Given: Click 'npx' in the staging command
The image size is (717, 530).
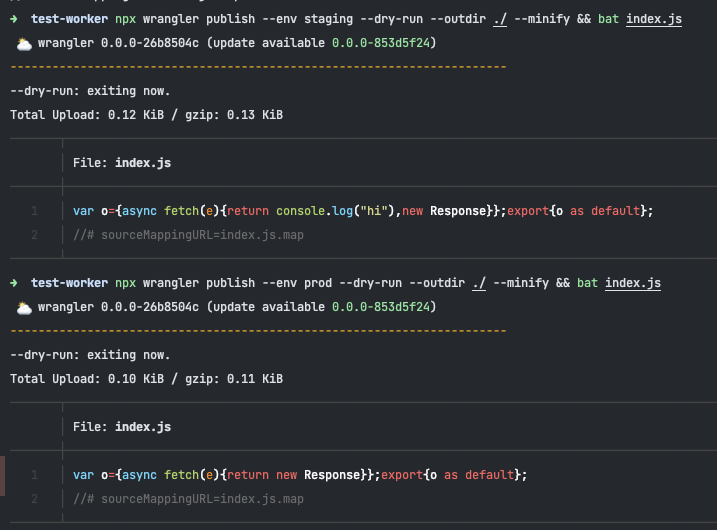Looking at the screenshot, I should point(125,20).
